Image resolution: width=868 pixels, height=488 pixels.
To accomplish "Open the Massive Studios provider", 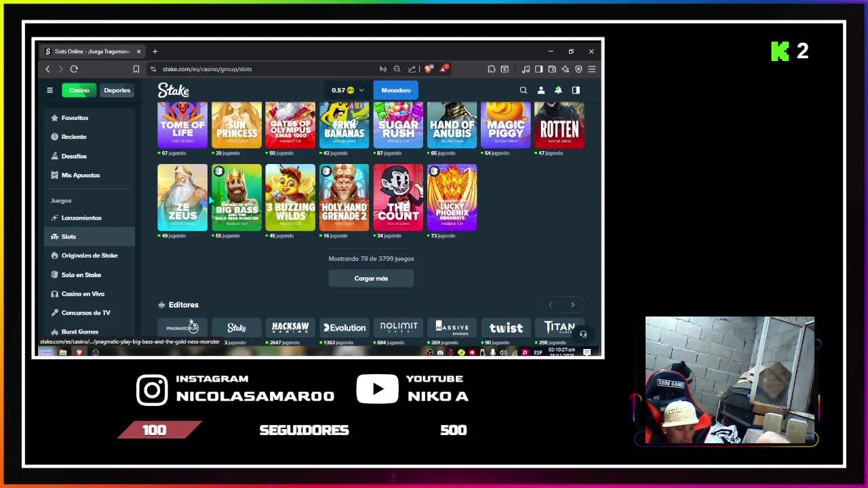I will click(x=452, y=328).
